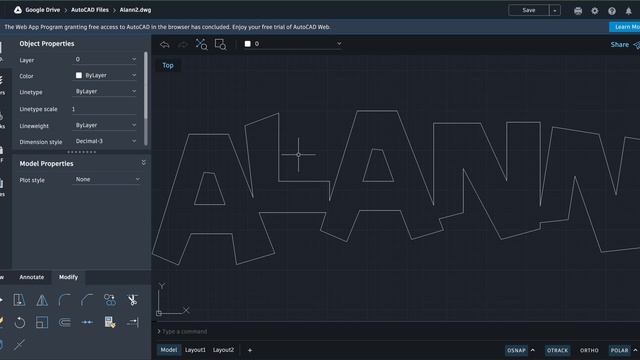This screenshot has width=640, height=360.
Task: Click the Redo arrow icon
Action: [x=183, y=44]
